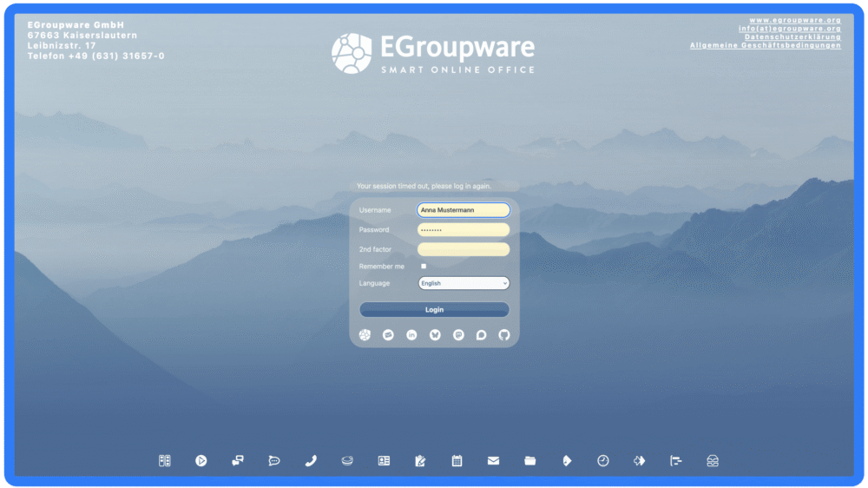Open the www.egroupware.org link

[795, 20]
